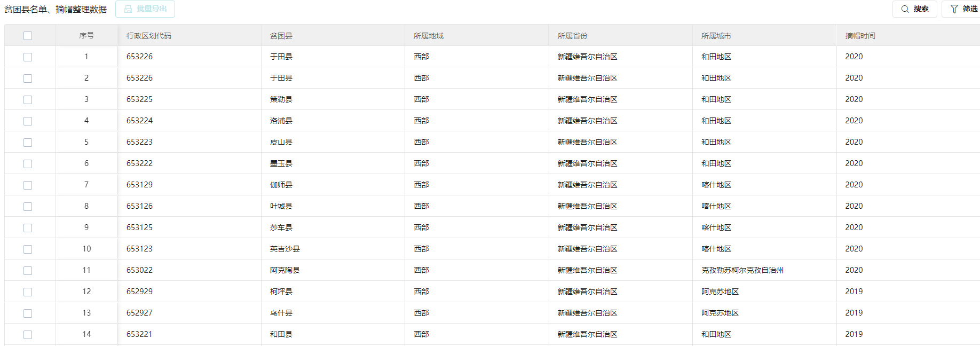The height and width of the screenshot is (346, 980).
Task: Click the 贫困县 column header
Action: coord(281,36)
